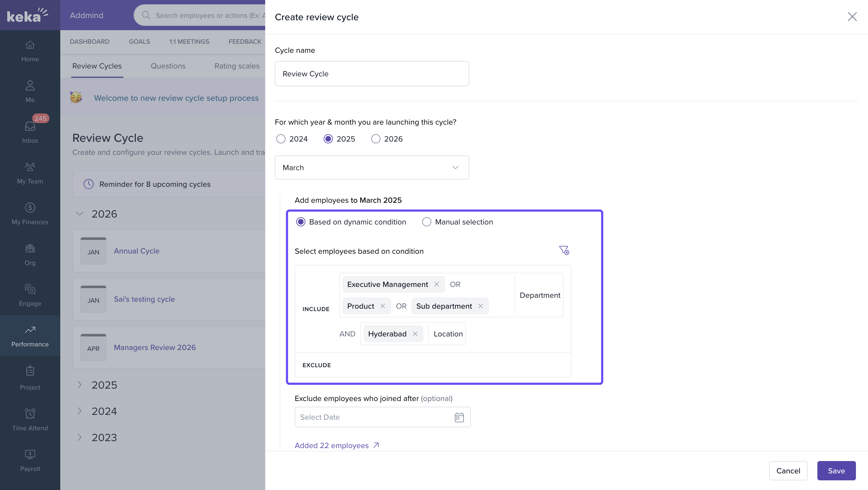Close the Create review cycle panel
Screen dimensions: 868x490
(852, 17)
